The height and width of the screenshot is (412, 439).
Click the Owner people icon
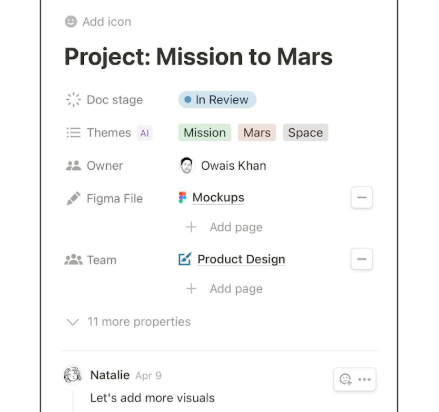(x=73, y=166)
